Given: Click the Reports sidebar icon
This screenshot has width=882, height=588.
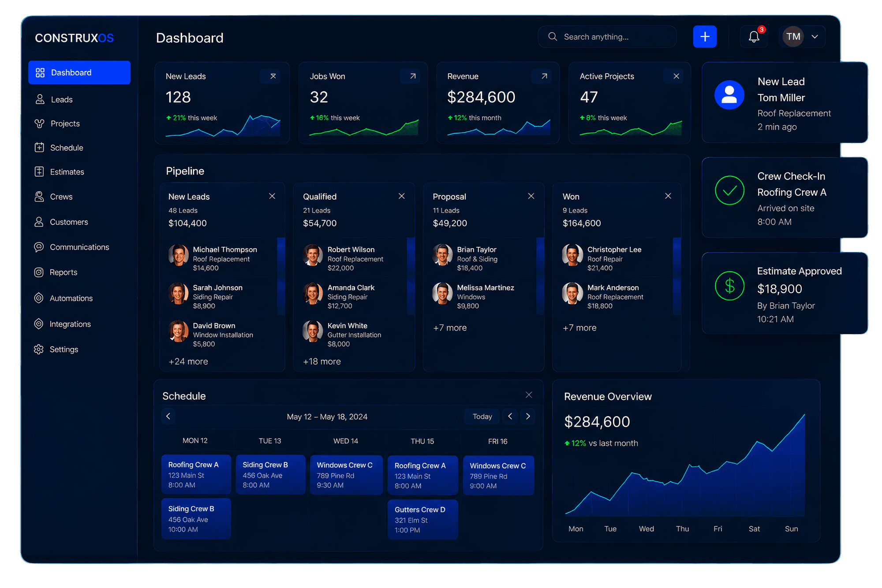Looking at the screenshot, I should click(39, 272).
